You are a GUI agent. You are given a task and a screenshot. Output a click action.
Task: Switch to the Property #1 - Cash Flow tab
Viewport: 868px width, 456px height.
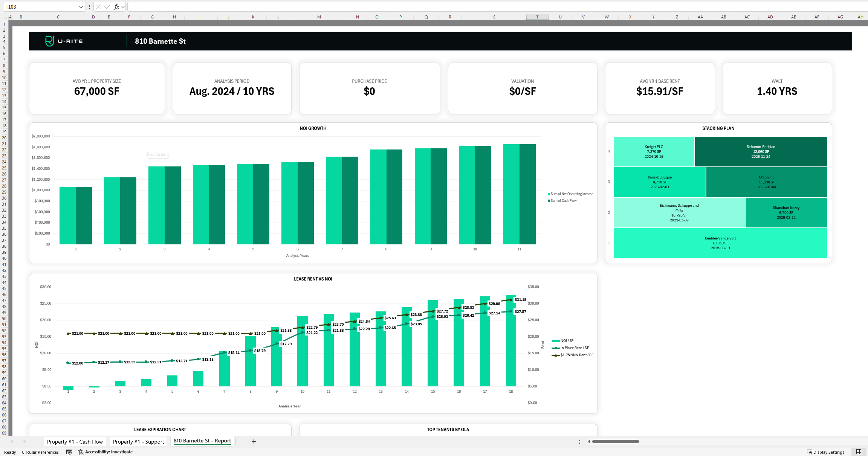75,441
